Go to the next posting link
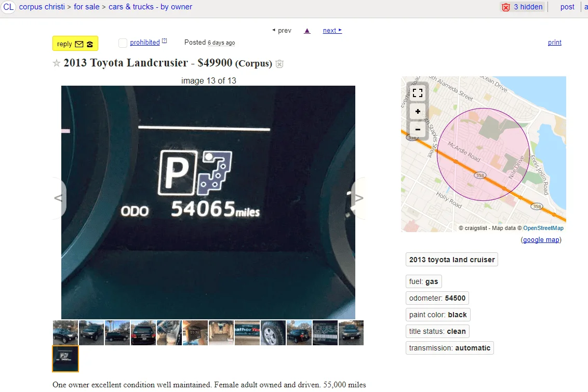Image resolution: width=588 pixels, height=392 pixels. [x=332, y=31]
